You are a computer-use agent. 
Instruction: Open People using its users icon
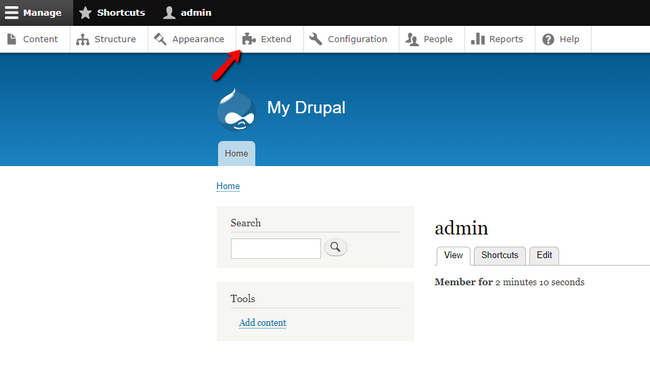[412, 39]
